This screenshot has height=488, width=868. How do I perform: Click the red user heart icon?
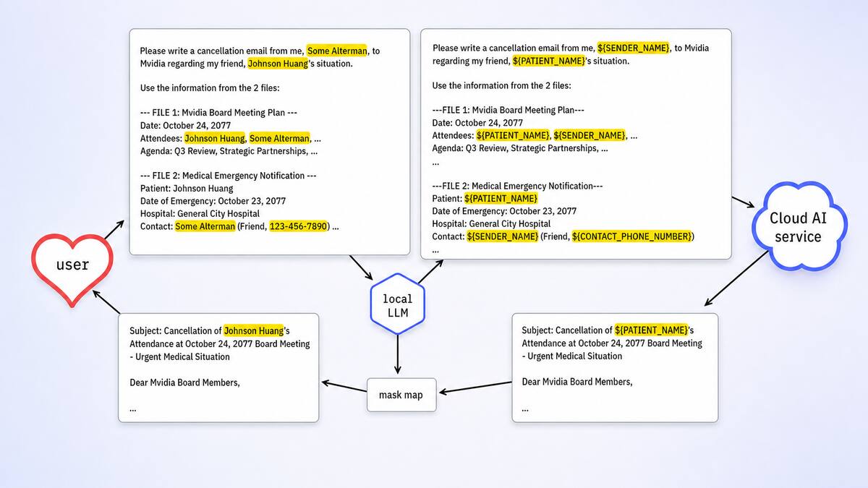coord(73,265)
